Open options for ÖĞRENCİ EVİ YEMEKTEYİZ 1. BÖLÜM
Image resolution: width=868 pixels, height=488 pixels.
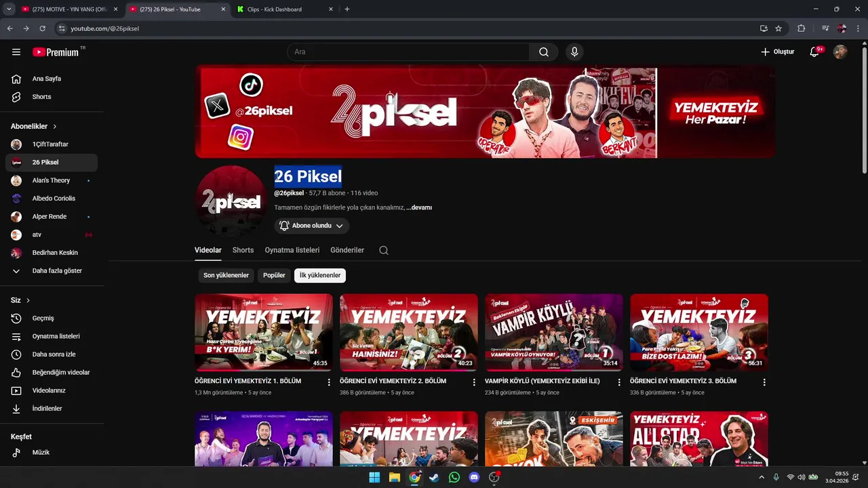click(329, 382)
